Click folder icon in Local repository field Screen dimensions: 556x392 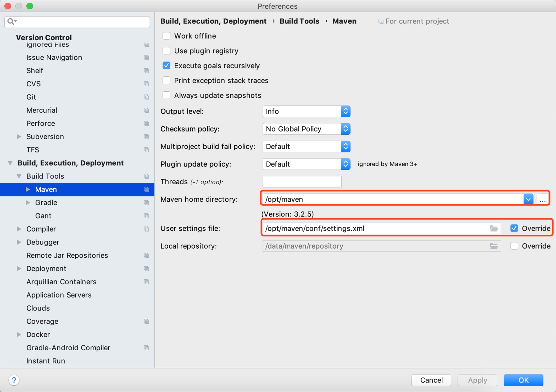click(494, 246)
